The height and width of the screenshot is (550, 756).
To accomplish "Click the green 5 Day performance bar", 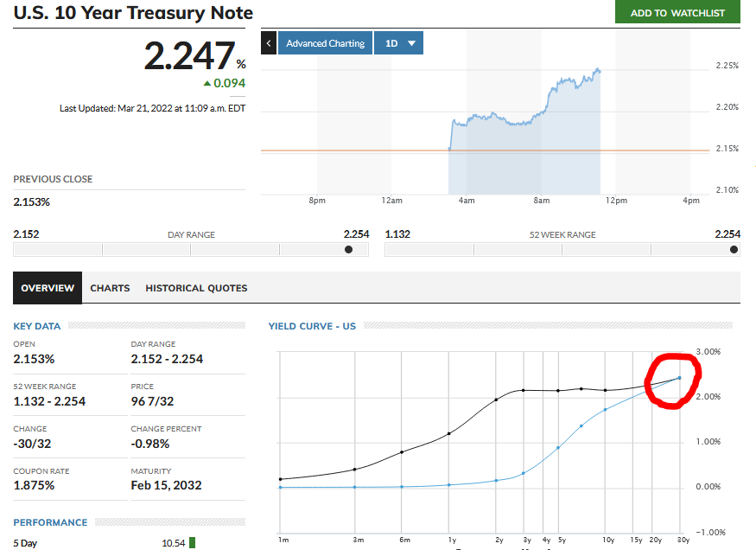I will point(192,543).
